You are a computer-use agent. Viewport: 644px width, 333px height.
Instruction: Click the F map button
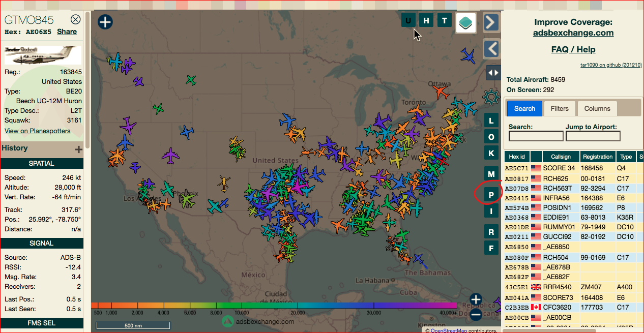click(491, 248)
